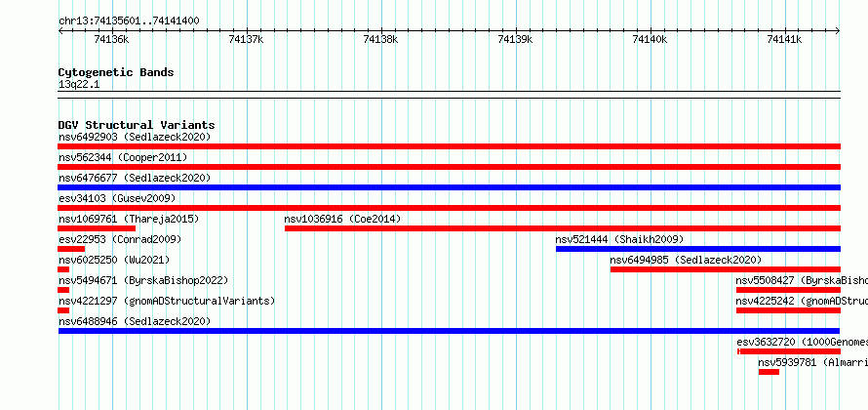The width and height of the screenshot is (868, 410).
Task: Click the esv3632720 variant label
Action: pyautogui.click(x=802, y=342)
